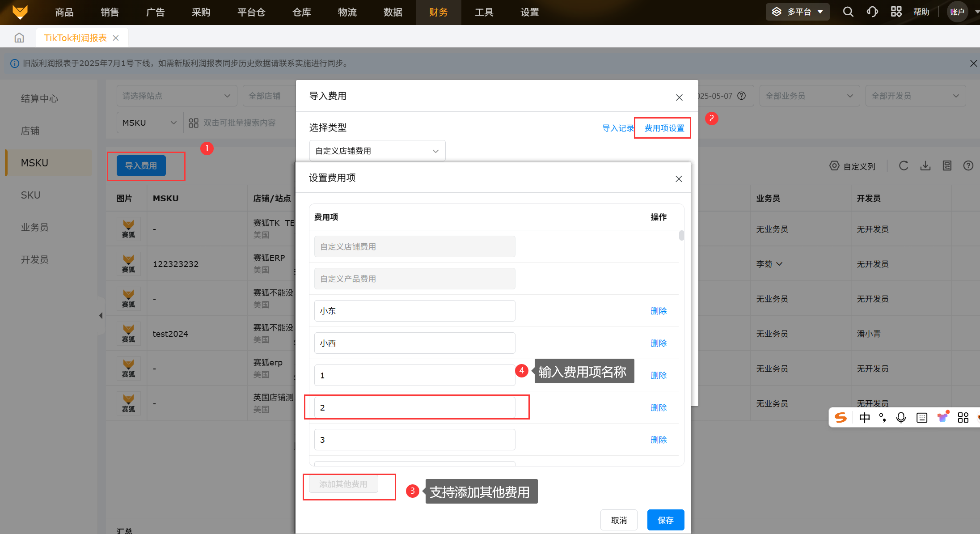
Task: Click the fee list scrollbar thumb
Action: 681,235
